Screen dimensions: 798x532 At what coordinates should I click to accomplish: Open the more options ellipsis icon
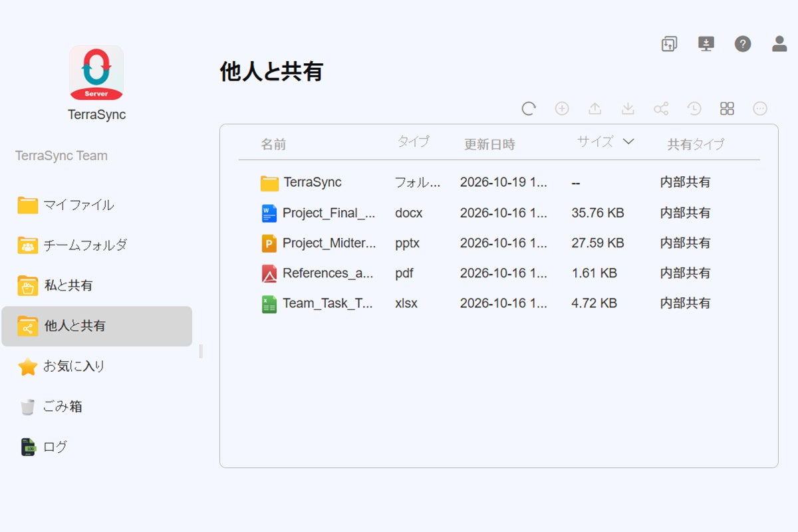[x=760, y=108]
